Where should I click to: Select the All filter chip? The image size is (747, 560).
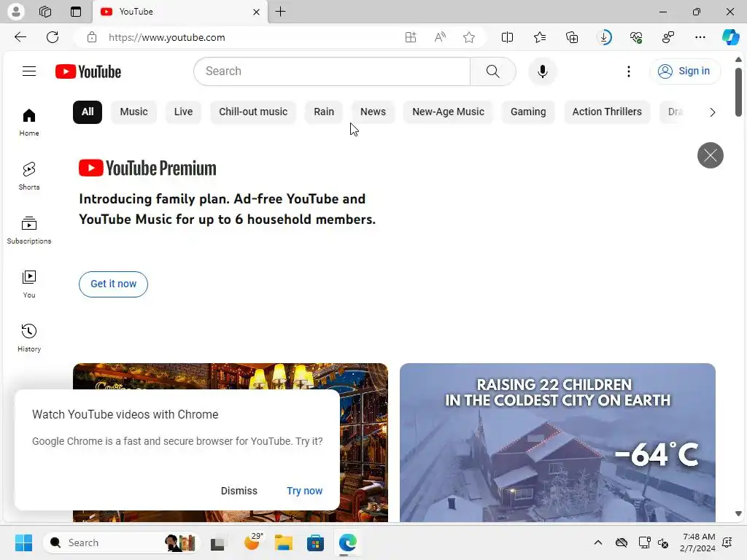click(x=88, y=112)
